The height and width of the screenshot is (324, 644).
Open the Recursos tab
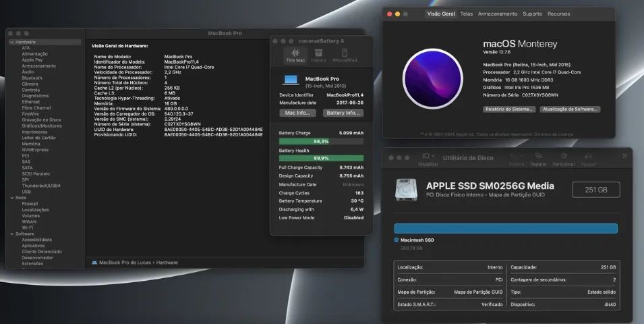click(558, 13)
